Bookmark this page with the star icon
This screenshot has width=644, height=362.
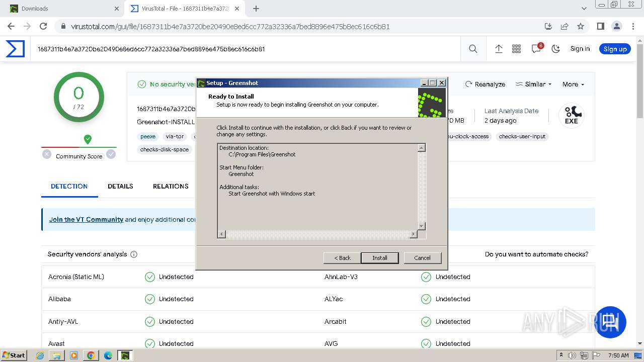coord(581,26)
